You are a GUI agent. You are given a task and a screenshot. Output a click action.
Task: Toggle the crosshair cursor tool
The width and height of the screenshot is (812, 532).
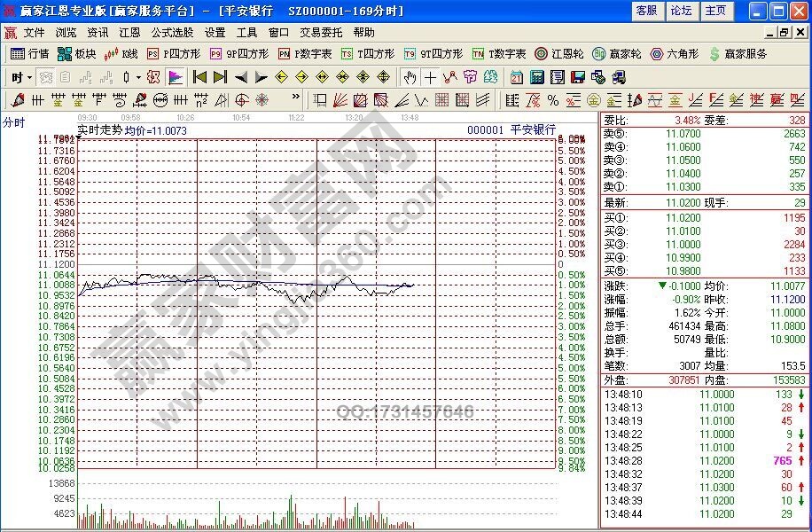click(x=429, y=77)
